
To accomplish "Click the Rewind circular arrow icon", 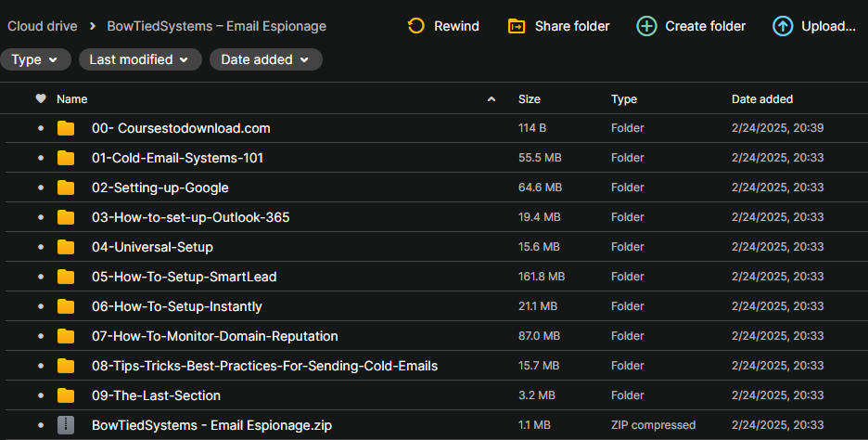I will [x=415, y=26].
